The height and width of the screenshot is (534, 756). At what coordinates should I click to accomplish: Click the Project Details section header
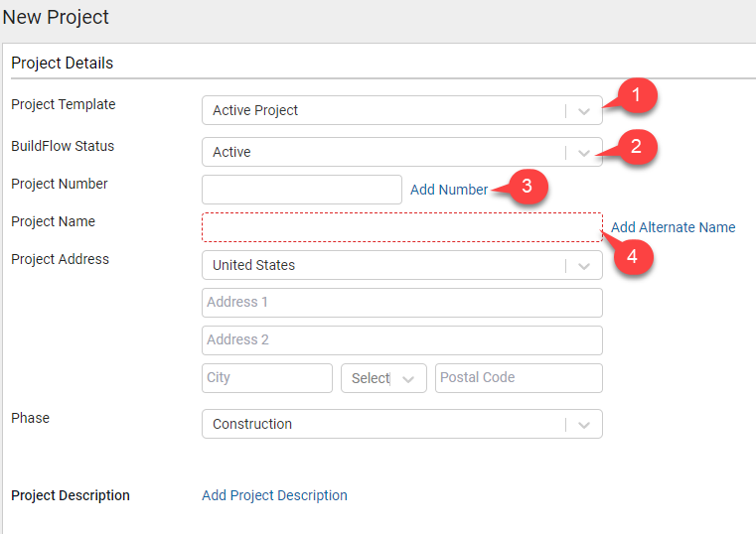click(63, 64)
